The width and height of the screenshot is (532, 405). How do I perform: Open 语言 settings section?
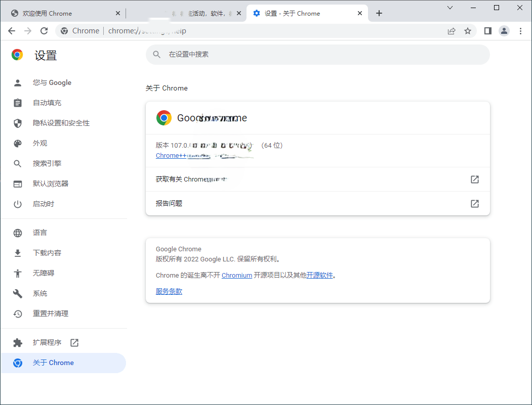pyautogui.click(x=63, y=233)
